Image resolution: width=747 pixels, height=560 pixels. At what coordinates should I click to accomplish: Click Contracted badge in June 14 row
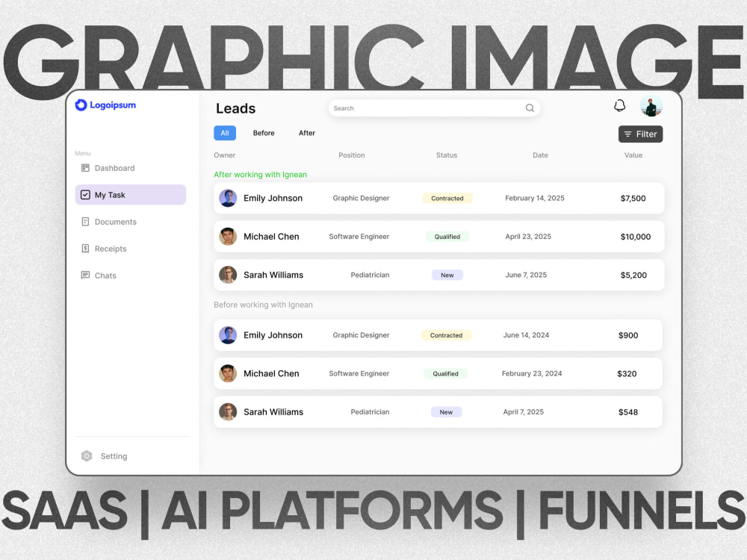coord(447,335)
